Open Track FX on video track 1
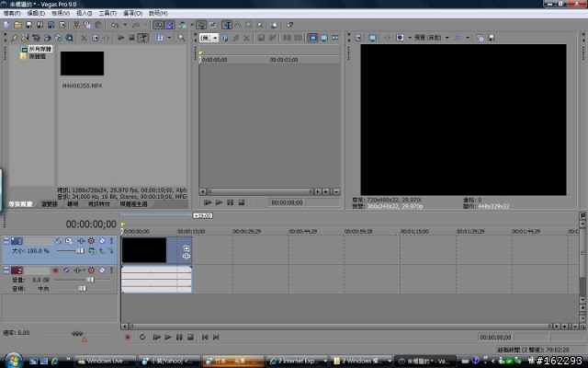588x368 pixels. coord(80,241)
